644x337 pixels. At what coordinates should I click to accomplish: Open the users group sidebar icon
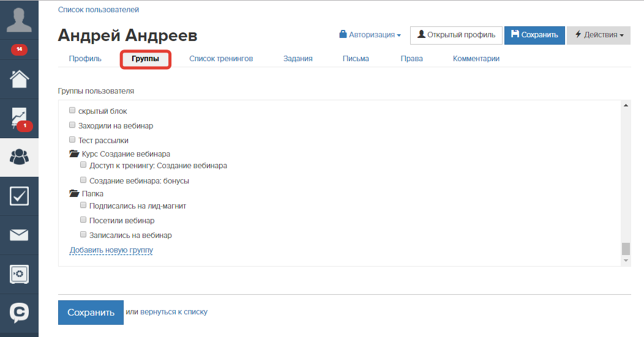pos(19,157)
